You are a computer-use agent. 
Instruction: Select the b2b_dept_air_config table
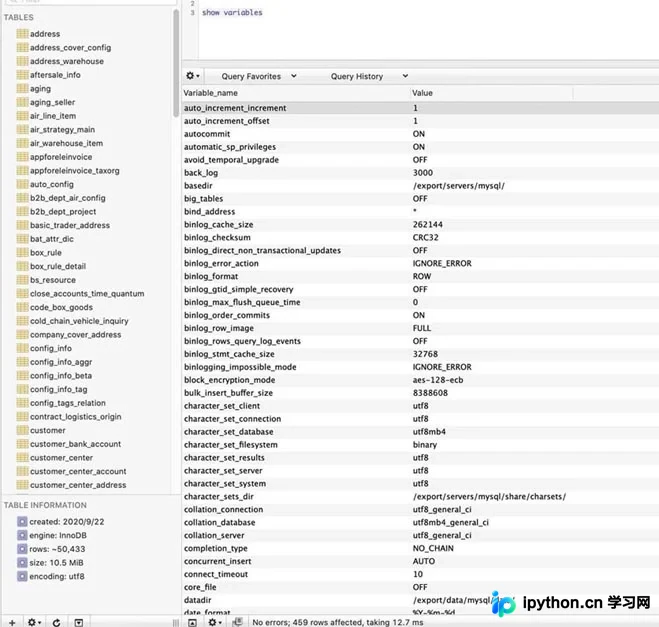(x=68, y=198)
